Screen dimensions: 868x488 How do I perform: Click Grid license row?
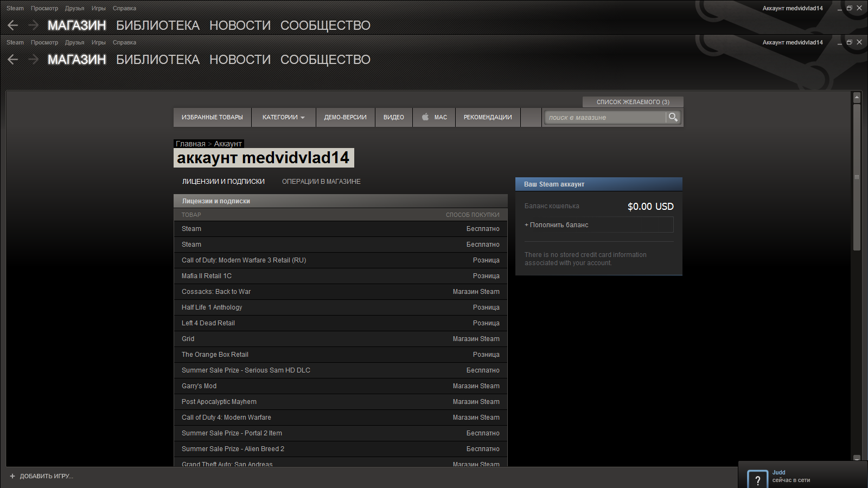click(x=341, y=339)
